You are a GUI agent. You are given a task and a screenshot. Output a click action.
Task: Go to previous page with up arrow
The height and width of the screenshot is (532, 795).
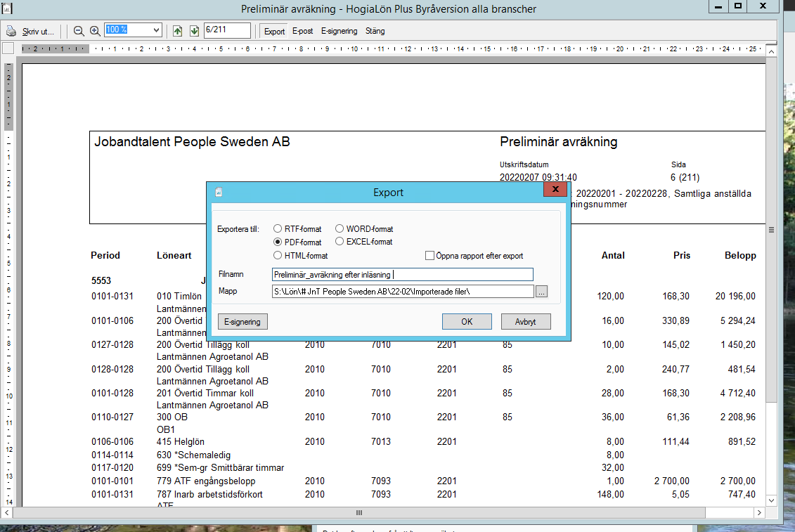pyautogui.click(x=177, y=31)
